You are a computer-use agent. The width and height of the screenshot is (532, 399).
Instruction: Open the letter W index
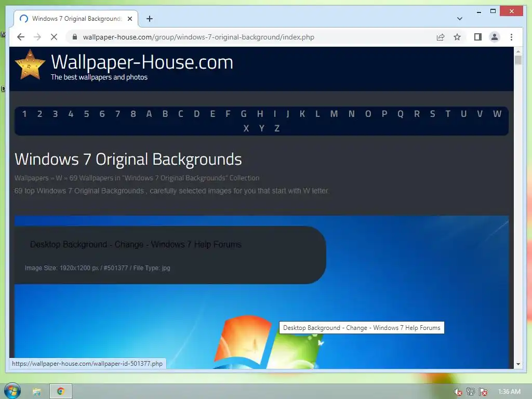pos(497,114)
